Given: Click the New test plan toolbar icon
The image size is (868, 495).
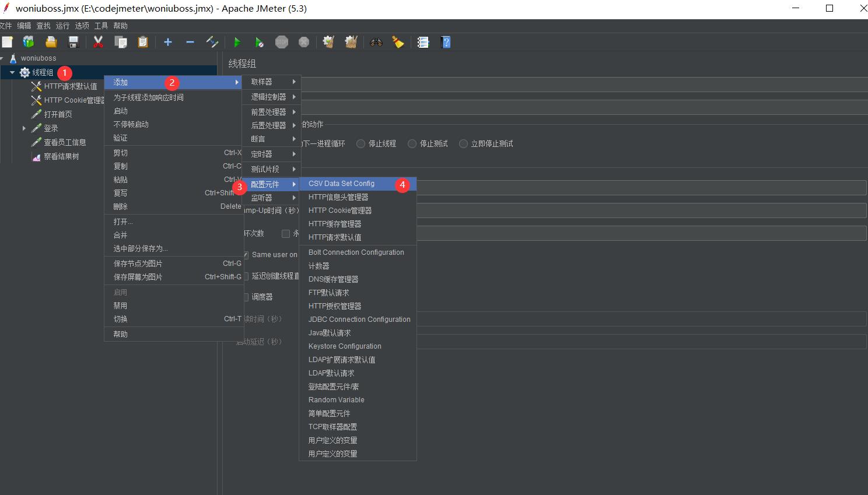Looking at the screenshot, I should (x=7, y=42).
